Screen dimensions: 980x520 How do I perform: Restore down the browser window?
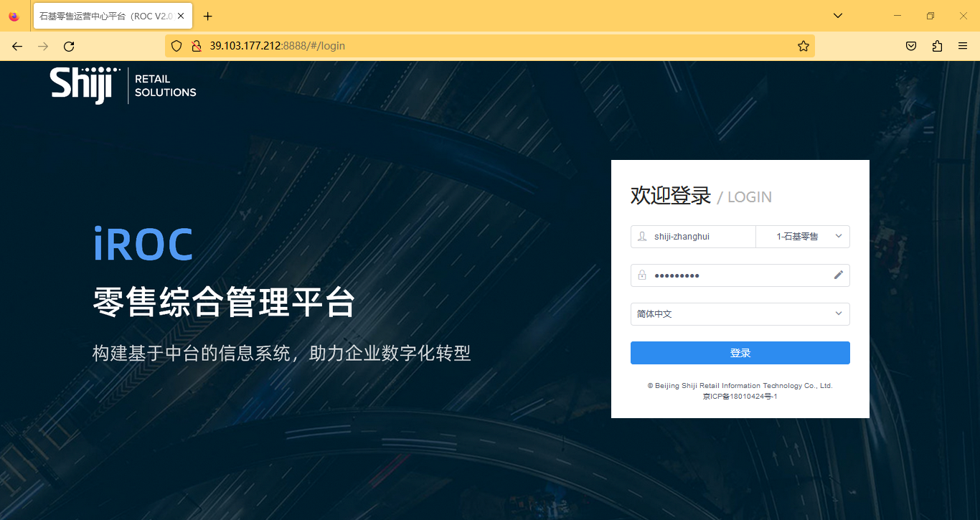click(930, 16)
